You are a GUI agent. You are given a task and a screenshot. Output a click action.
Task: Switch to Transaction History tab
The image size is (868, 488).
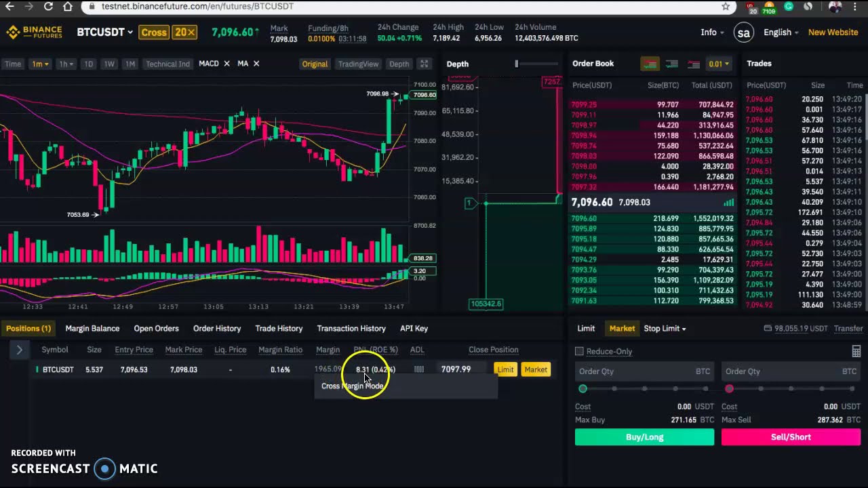(x=351, y=328)
